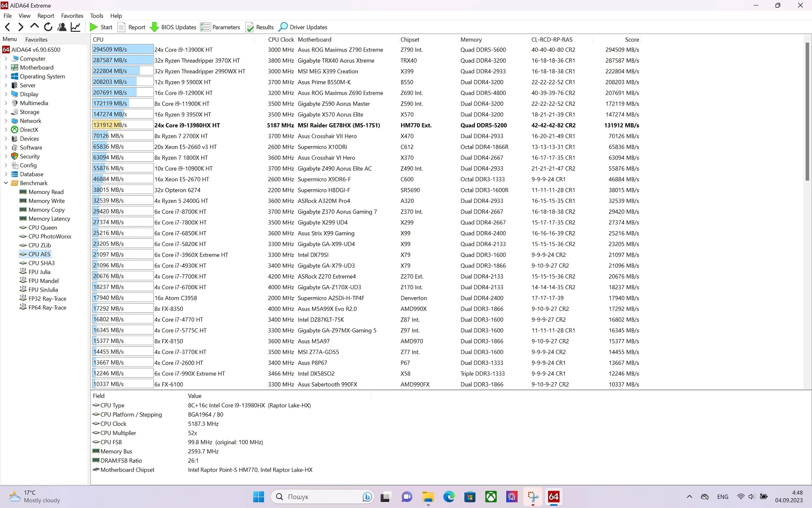Select the CPU Queen benchmark icon
This screenshot has height=508, width=812.
point(23,228)
